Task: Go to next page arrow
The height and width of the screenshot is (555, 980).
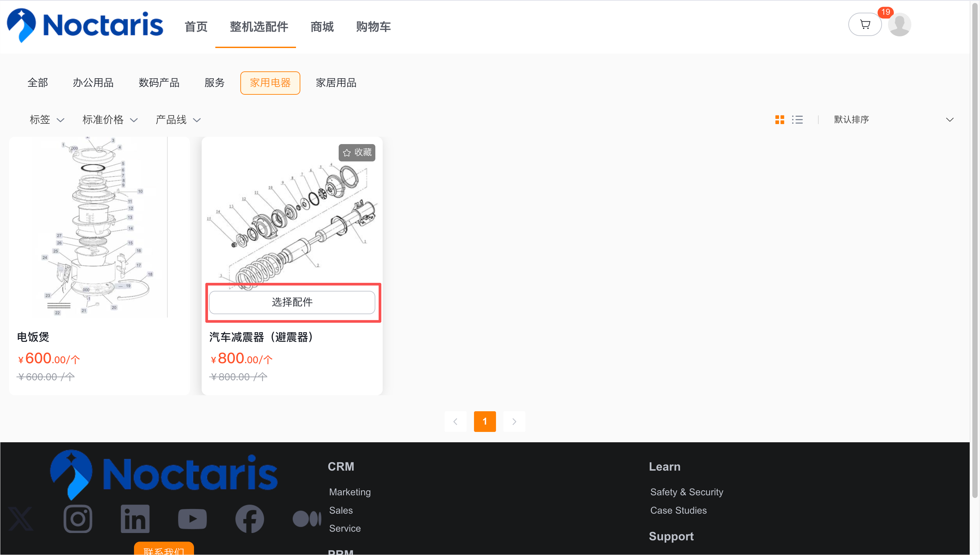Action: click(x=514, y=421)
